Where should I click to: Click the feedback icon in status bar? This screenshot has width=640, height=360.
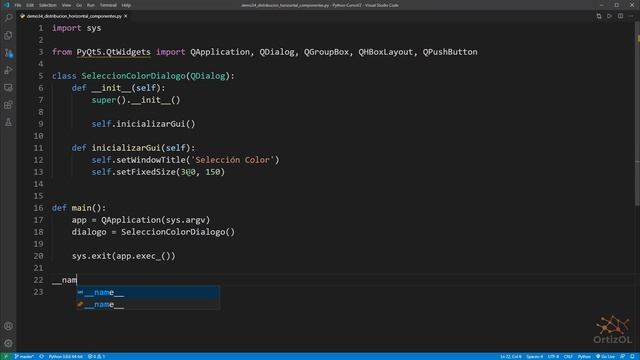click(x=623, y=356)
